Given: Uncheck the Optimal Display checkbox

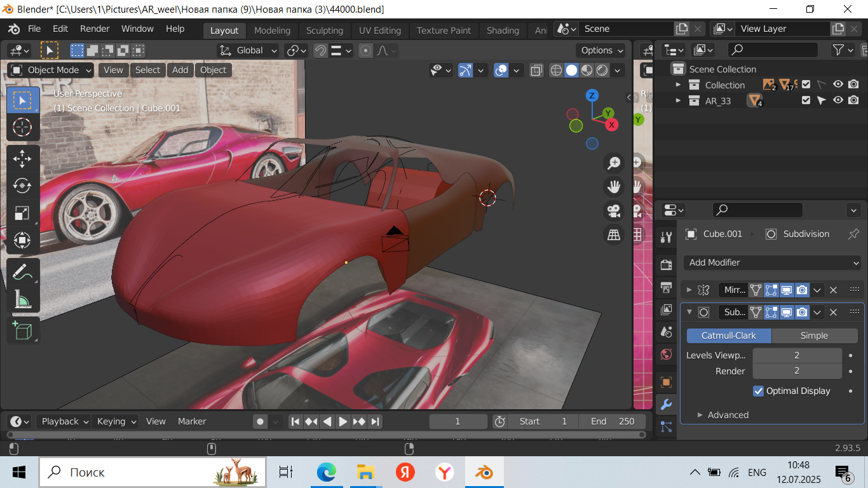Looking at the screenshot, I should coord(758,391).
